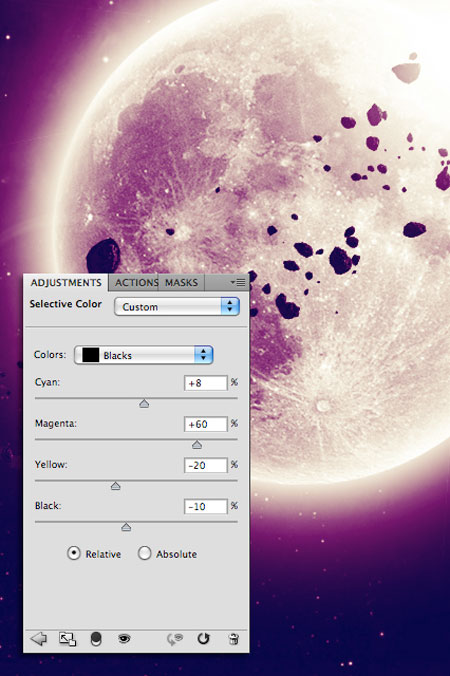The width and height of the screenshot is (450, 676).
Task: Reset adjustment to defaults icon
Action: click(x=203, y=638)
